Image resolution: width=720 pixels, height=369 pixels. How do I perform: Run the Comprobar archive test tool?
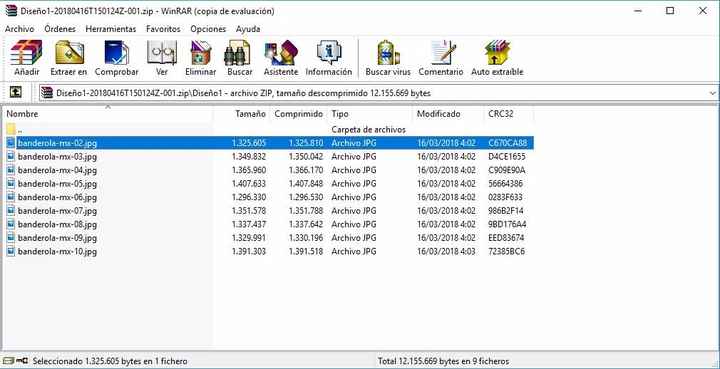(117, 58)
